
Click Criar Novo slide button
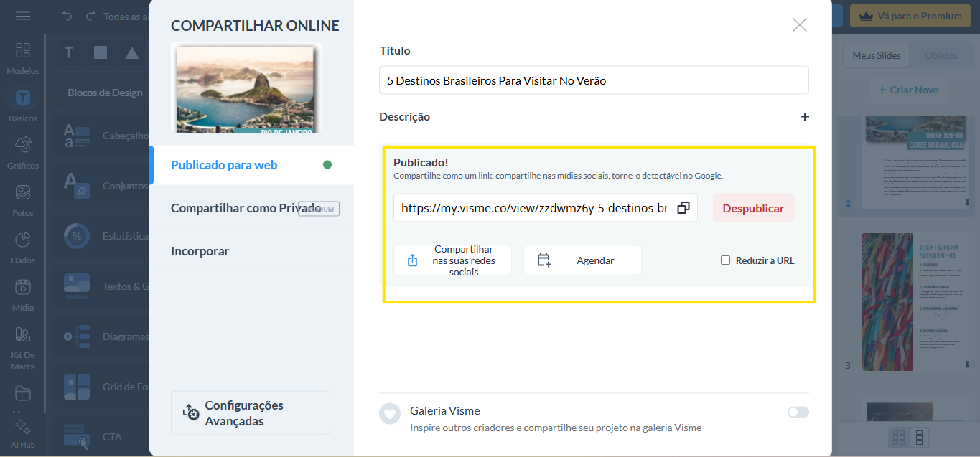coord(908,90)
